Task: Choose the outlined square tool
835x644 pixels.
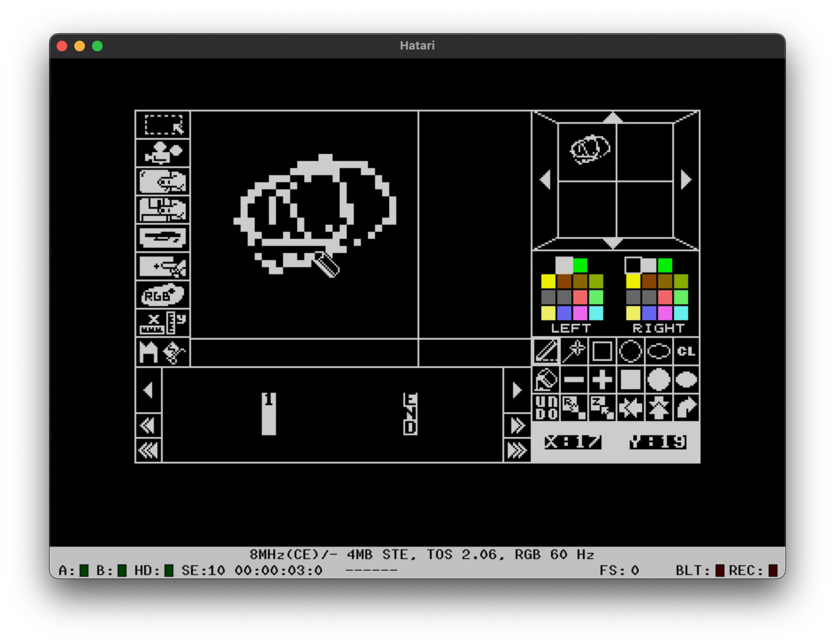Action: pyautogui.click(x=602, y=352)
